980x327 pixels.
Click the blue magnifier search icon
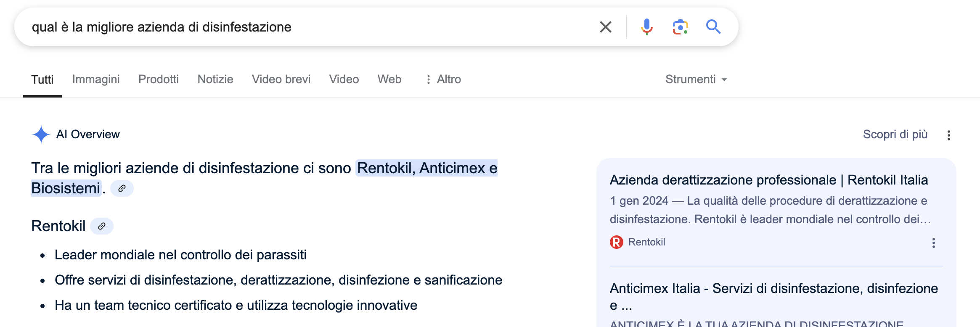(x=713, y=27)
